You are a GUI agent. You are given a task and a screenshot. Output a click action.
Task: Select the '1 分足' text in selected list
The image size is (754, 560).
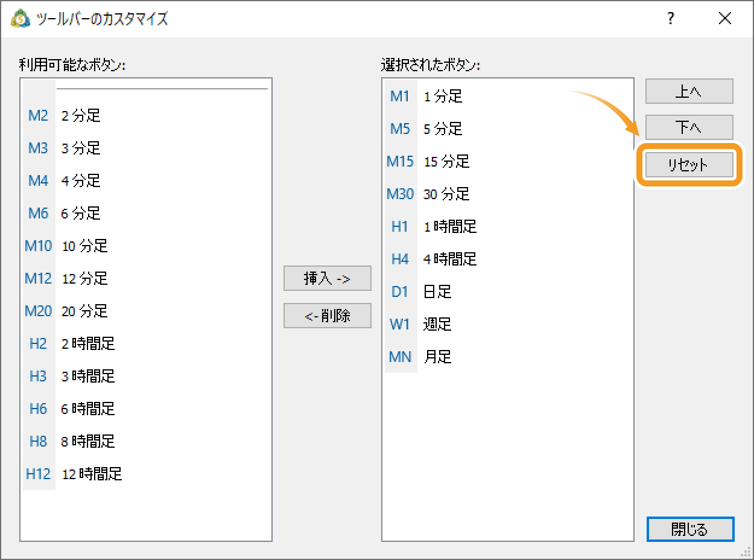coord(443,97)
